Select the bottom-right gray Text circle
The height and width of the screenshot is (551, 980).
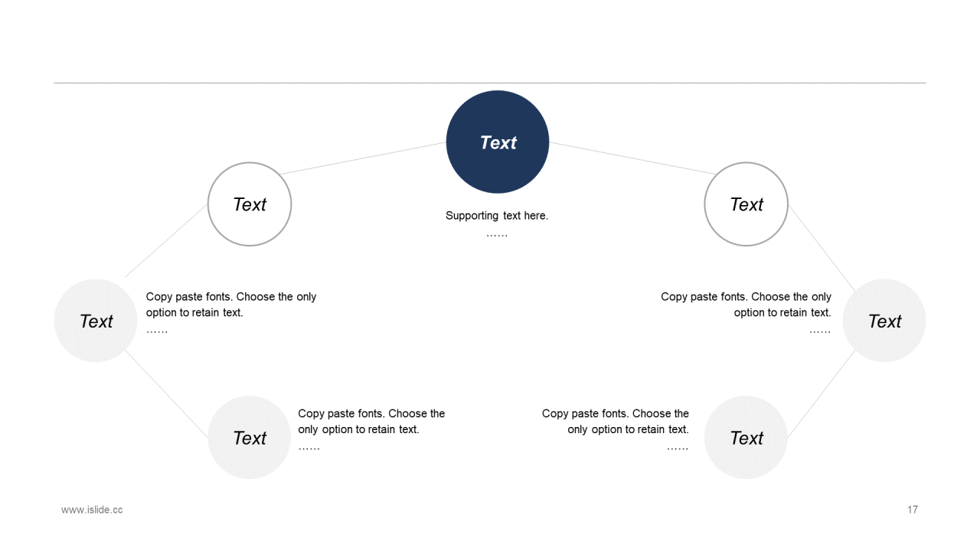click(746, 438)
